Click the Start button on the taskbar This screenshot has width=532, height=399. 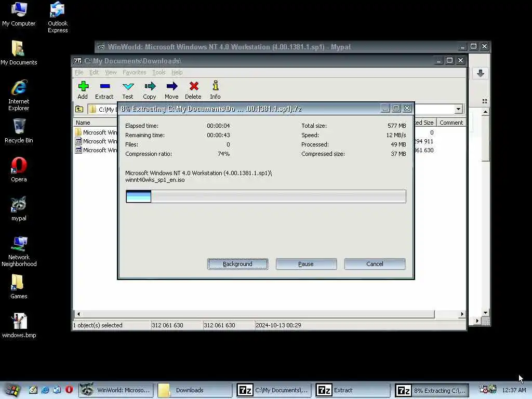click(12, 390)
